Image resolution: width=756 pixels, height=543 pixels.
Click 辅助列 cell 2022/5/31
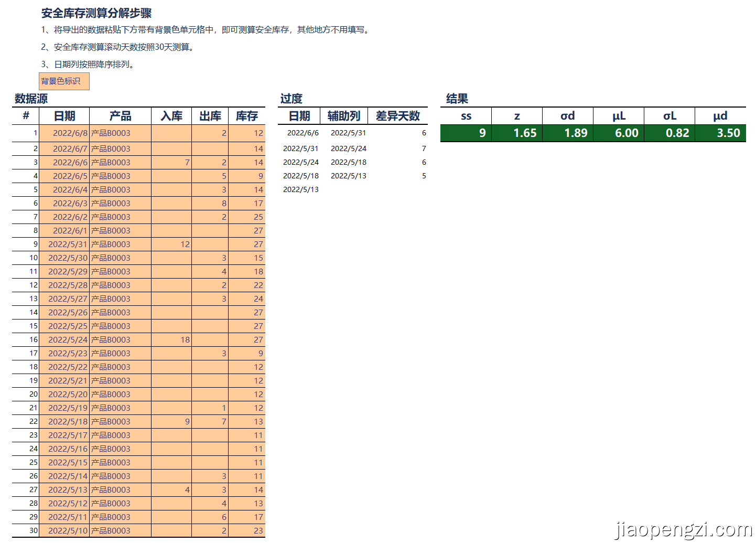coord(344,133)
